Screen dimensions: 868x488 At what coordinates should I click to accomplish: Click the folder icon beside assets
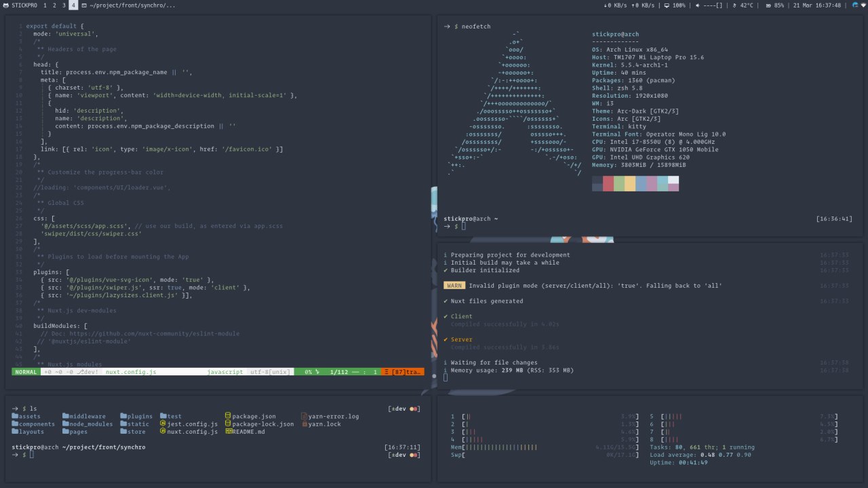(15, 416)
